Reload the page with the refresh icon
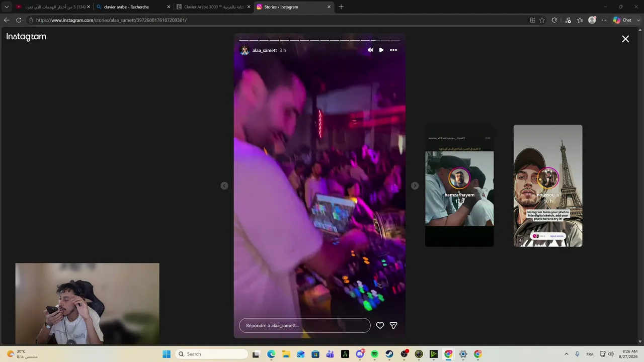 tap(19, 20)
